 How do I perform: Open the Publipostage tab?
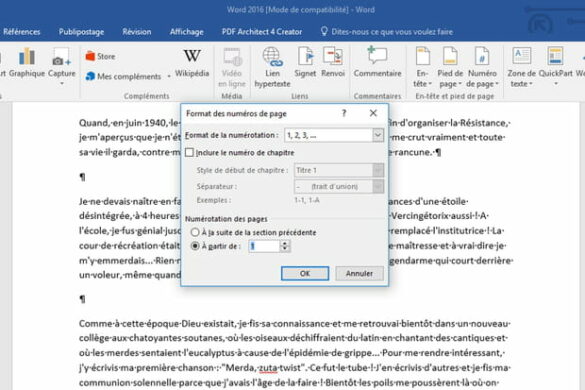[x=81, y=32]
